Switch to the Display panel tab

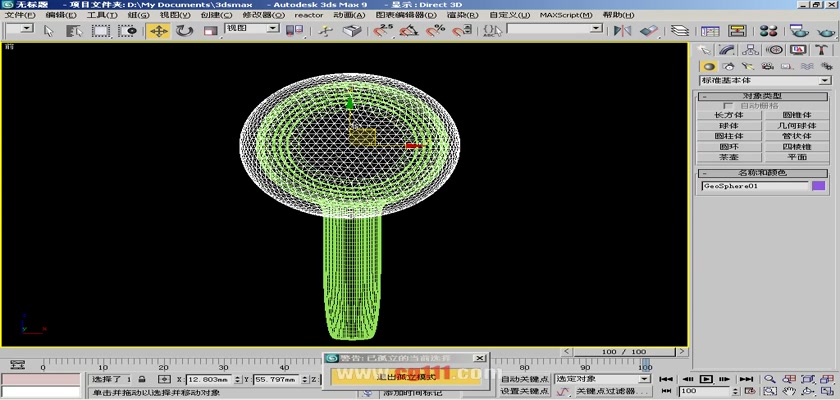click(x=798, y=50)
